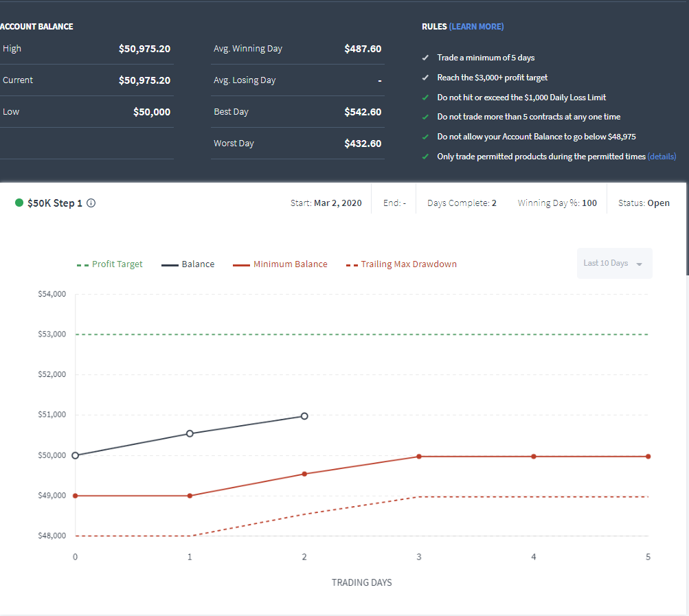Open the Last 10 Days dropdown
This screenshot has width=689, height=616.
pyautogui.click(x=614, y=263)
